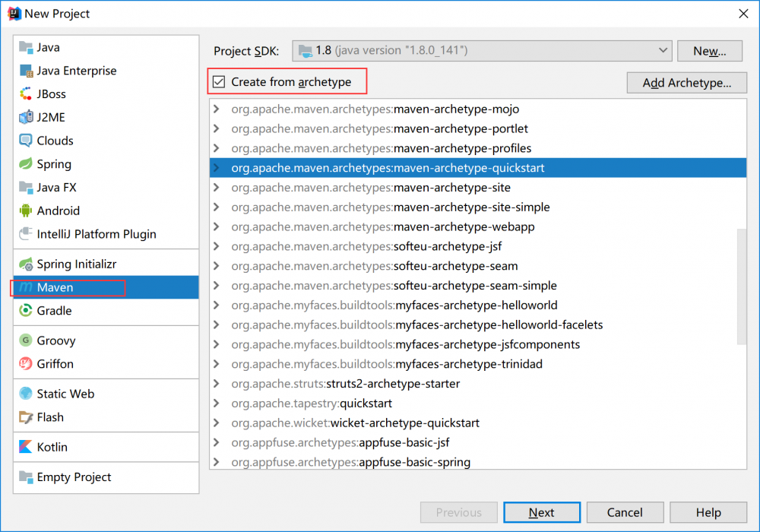Select the Java Enterprise icon

(26, 71)
